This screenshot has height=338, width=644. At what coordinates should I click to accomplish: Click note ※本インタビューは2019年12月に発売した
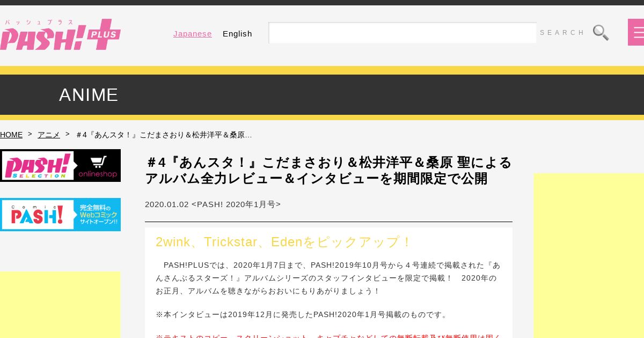click(x=303, y=314)
